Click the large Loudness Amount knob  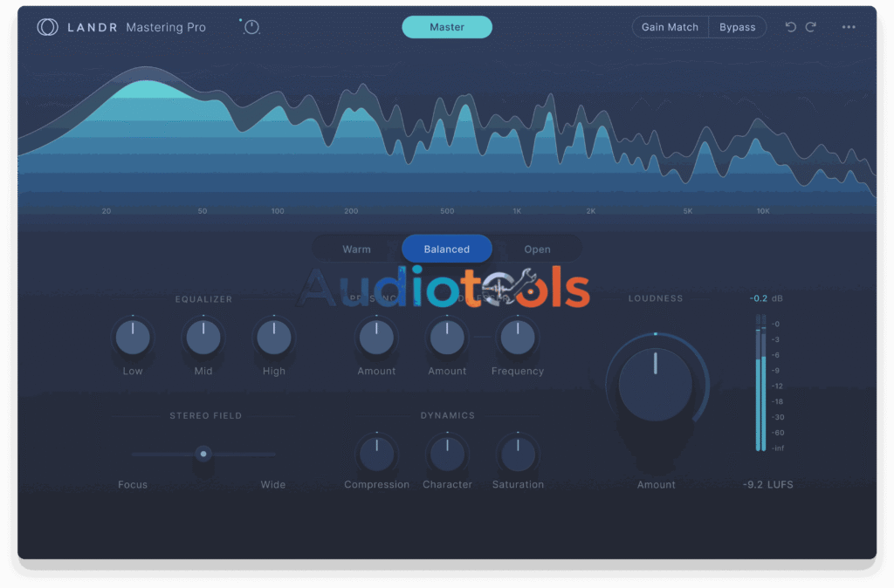coord(656,385)
